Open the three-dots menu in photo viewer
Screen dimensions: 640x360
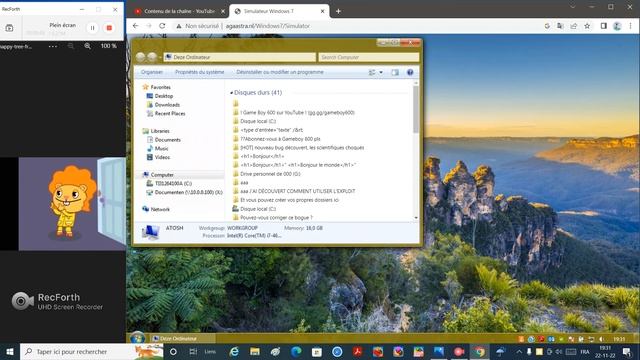pyautogui.click(x=53, y=46)
